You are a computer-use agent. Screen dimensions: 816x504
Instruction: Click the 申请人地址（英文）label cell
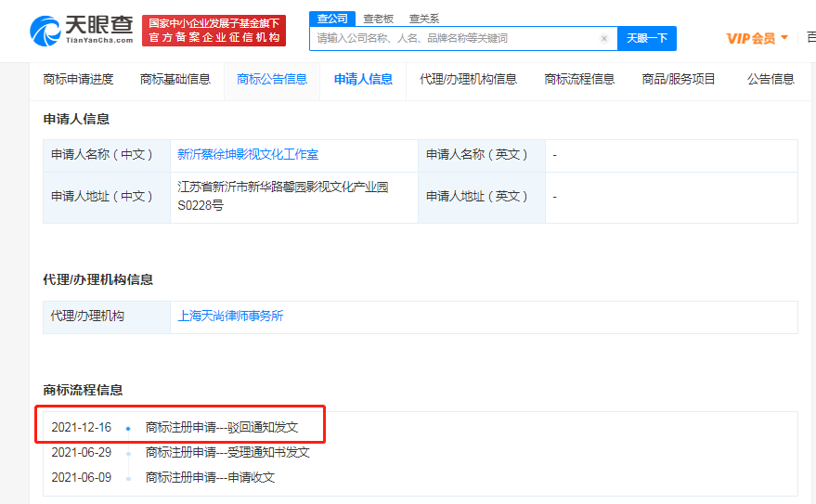click(482, 197)
